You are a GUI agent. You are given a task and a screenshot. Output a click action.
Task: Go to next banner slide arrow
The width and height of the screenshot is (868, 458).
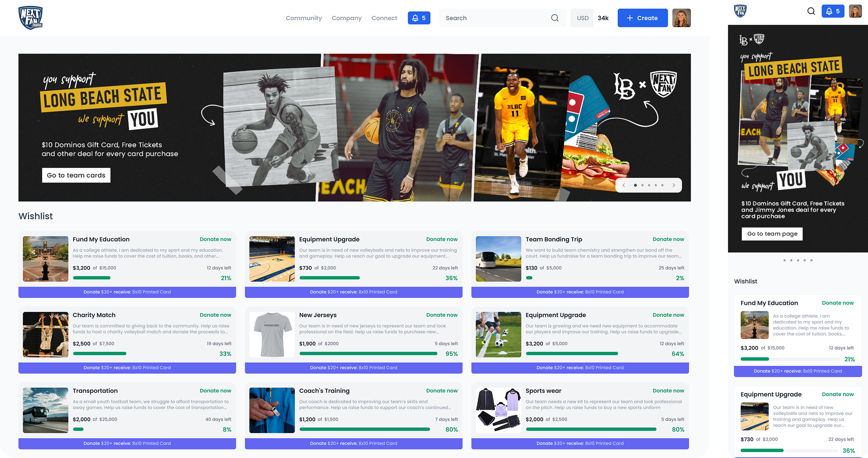coord(674,185)
